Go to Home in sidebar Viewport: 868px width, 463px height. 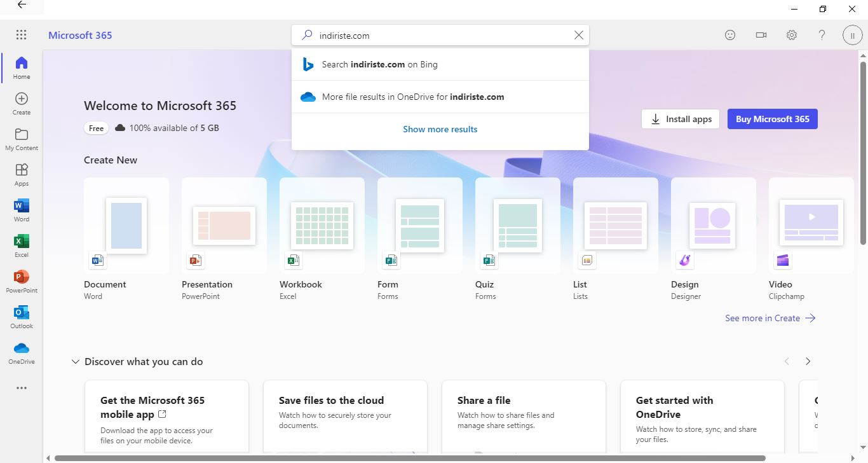click(x=22, y=67)
